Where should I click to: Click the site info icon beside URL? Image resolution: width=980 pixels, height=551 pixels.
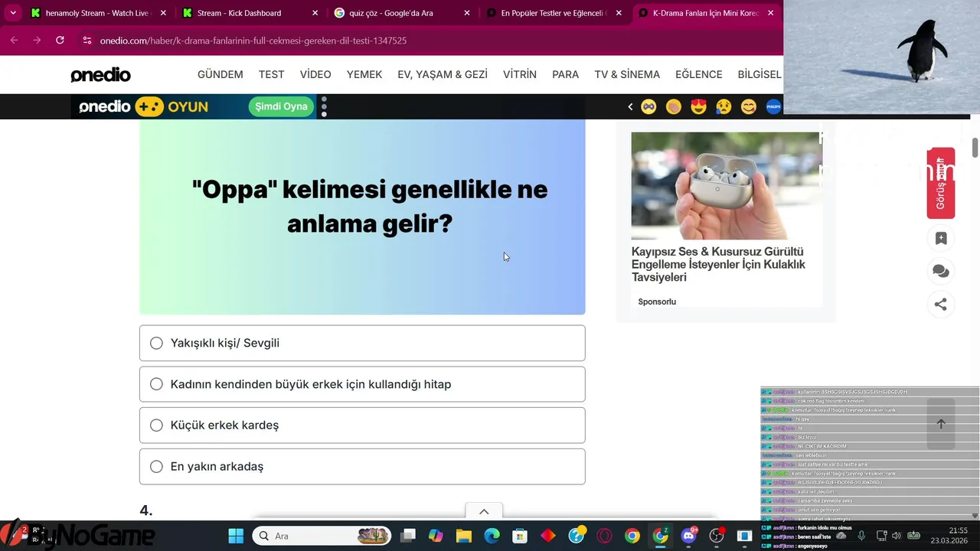(87, 41)
